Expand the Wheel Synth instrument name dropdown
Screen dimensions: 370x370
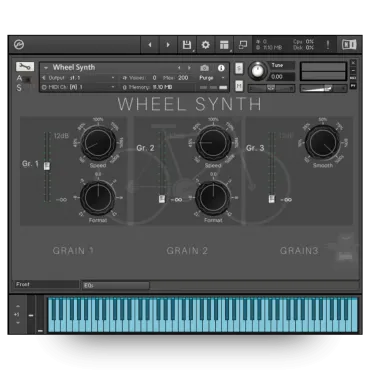(x=46, y=68)
